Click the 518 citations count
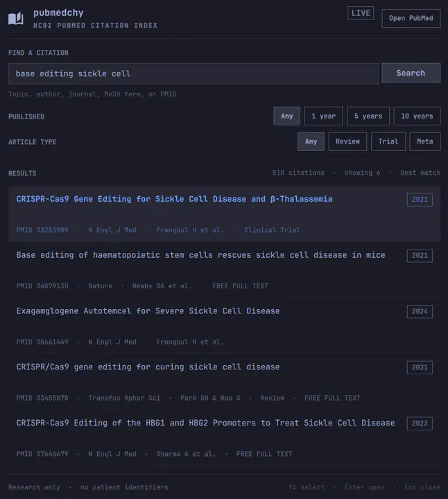Image resolution: width=448 pixels, height=499 pixels. click(x=298, y=173)
